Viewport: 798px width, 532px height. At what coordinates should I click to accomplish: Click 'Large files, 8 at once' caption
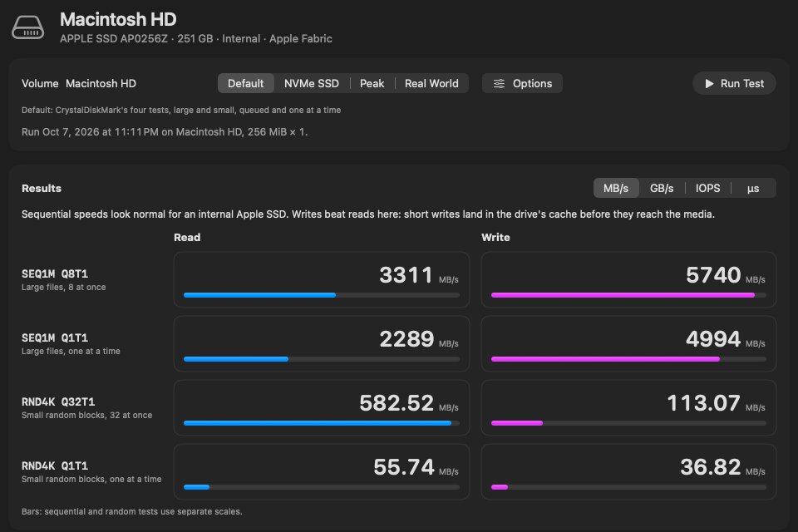click(x=64, y=287)
